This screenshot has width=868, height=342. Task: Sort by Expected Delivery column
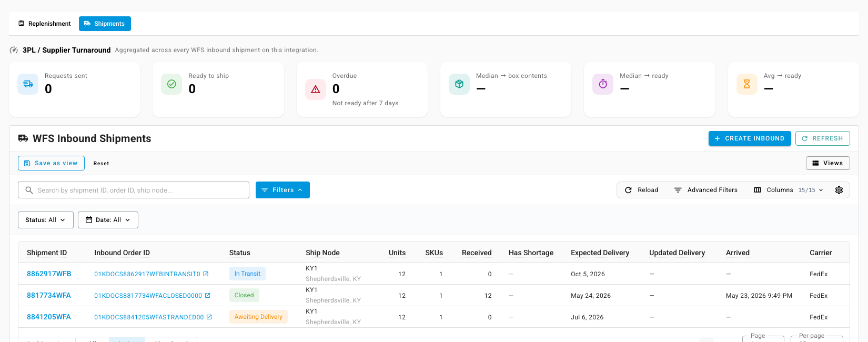[x=600, y=253]
